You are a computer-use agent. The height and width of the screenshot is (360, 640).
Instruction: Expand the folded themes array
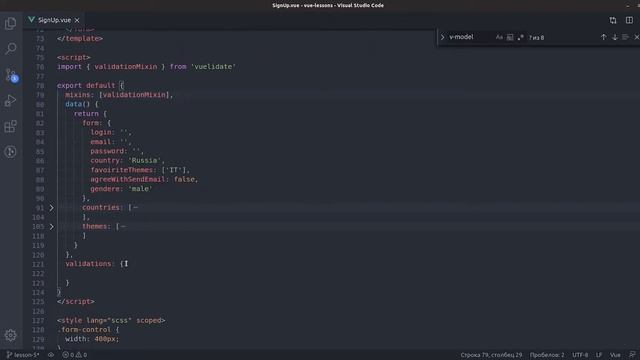tap(51, 227)
